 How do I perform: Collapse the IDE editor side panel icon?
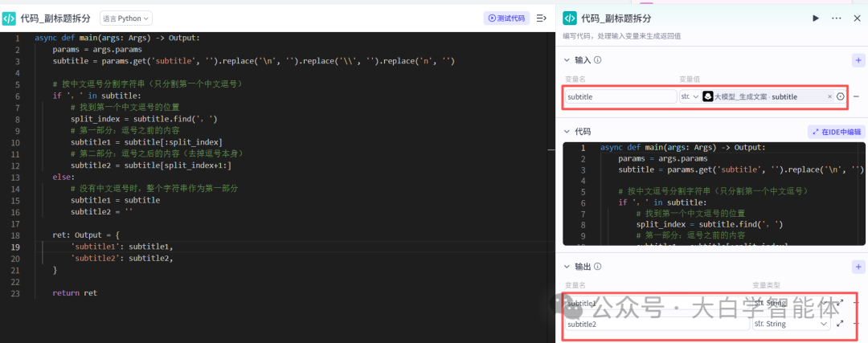[542, 18]
